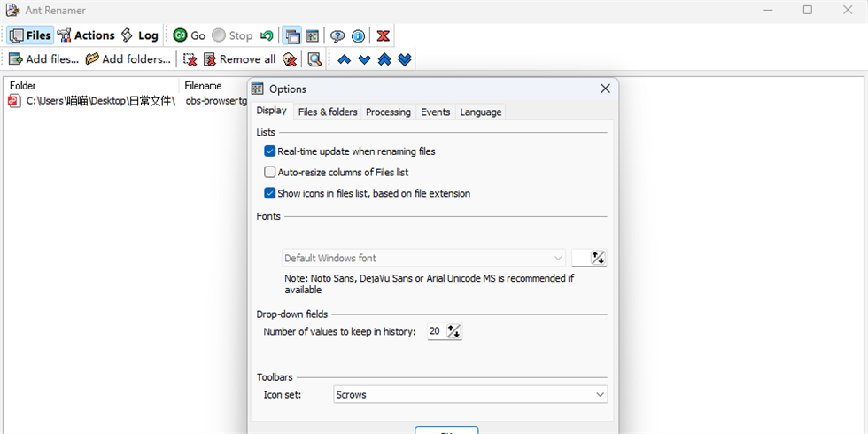Image resolution: width=868 pixels, height=434 pixels.
Task: Enable Auto-resize columns of Files list
Action: point(270,173)
